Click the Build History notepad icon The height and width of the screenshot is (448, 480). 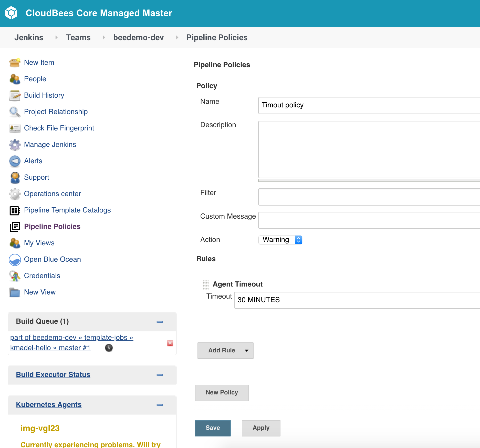(x=15, y=95)
